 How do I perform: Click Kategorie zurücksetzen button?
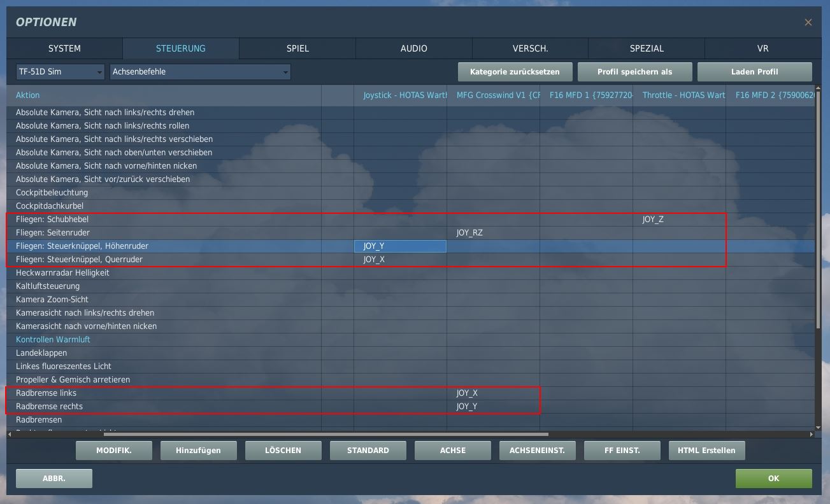[x=515, y=72]
